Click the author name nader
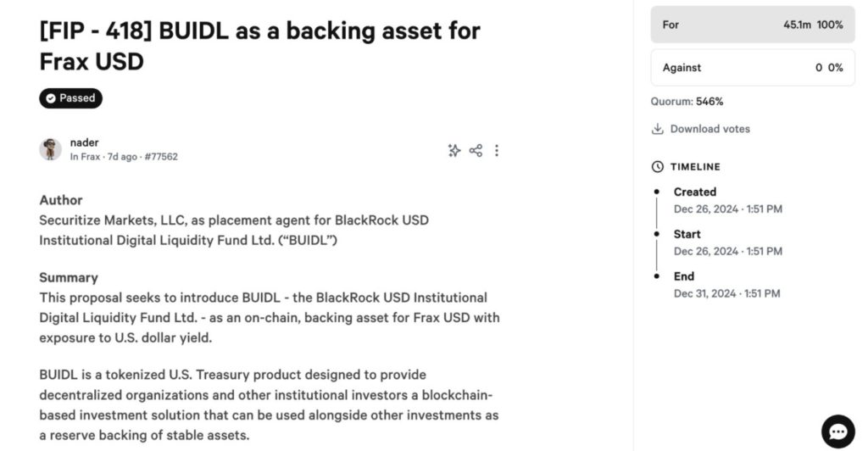 [84, 142]
